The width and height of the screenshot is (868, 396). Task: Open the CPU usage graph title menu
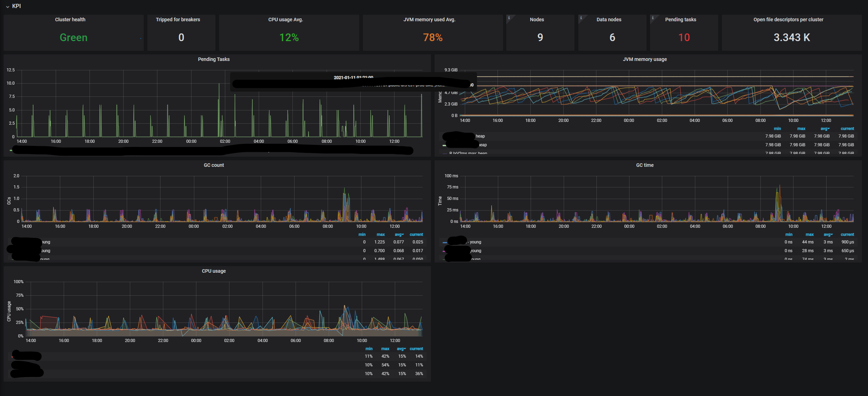213,271
